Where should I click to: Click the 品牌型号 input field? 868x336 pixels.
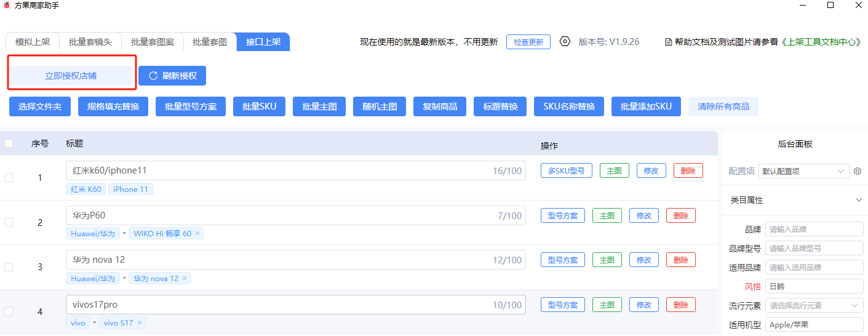coord(814,248)
